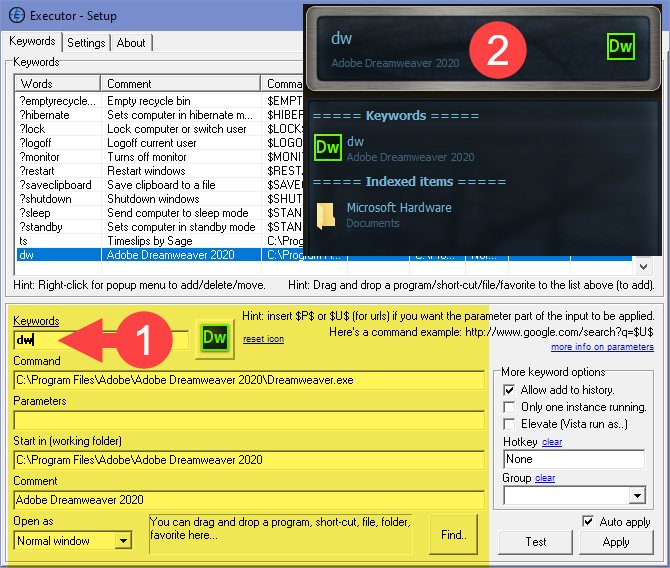Select the ?emptyrecycle keyword row

pyautogui.click(x=158, y=101)
